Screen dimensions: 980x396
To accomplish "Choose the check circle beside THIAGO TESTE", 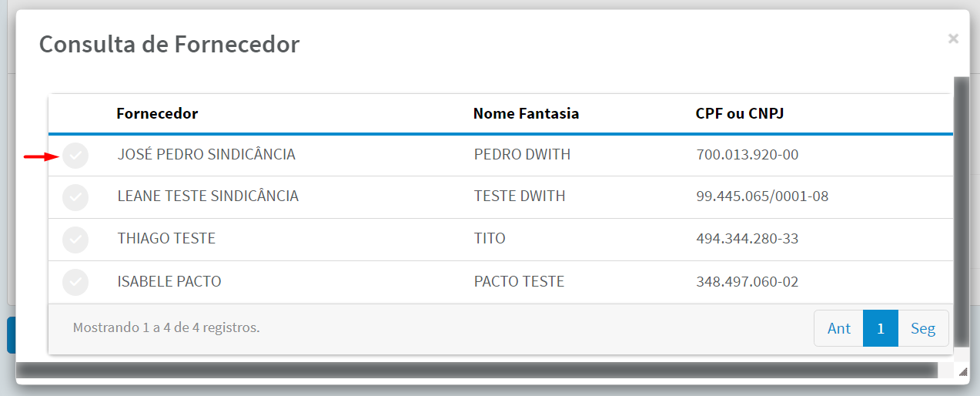I will [x=75, y=240].
